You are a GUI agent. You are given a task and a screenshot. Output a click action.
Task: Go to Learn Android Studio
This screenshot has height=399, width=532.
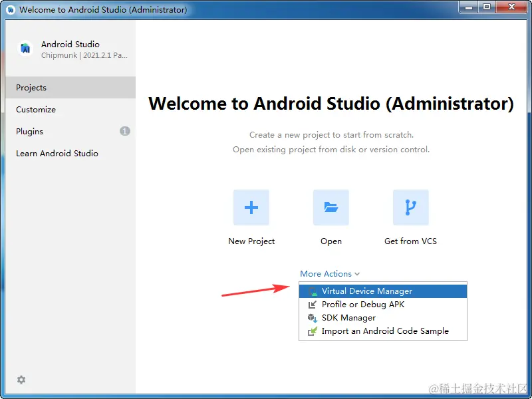pyautogui.click(x=70, y=154)
